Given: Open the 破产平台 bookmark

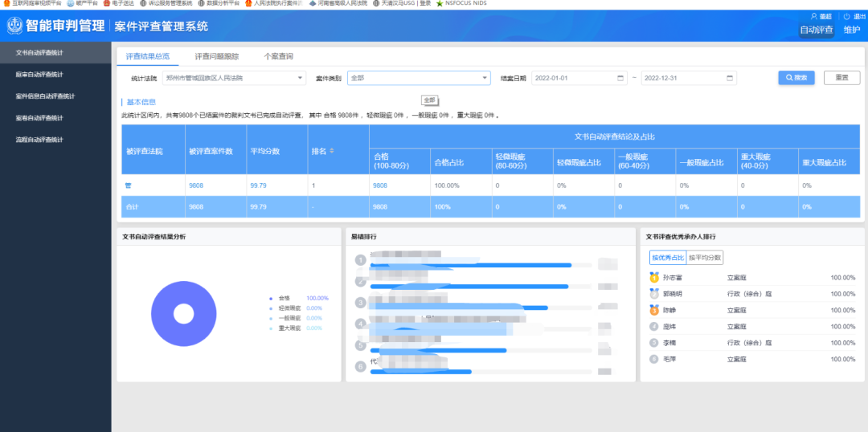Looking at the screenshot, I should (x=81, y=3).
